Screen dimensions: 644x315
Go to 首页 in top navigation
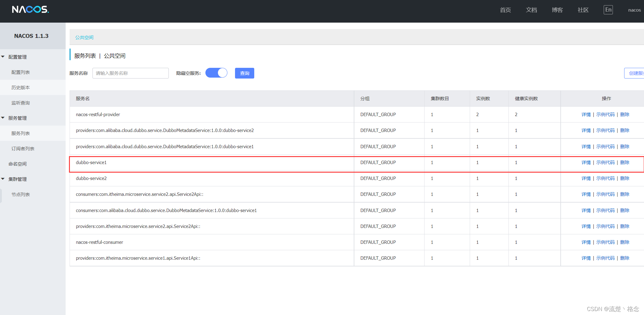coord(505,10)
